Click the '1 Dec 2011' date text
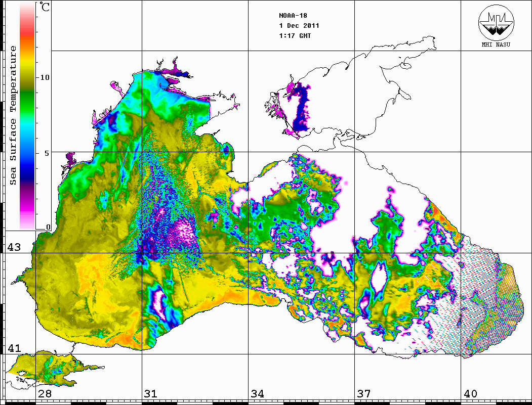 [299, 26]
